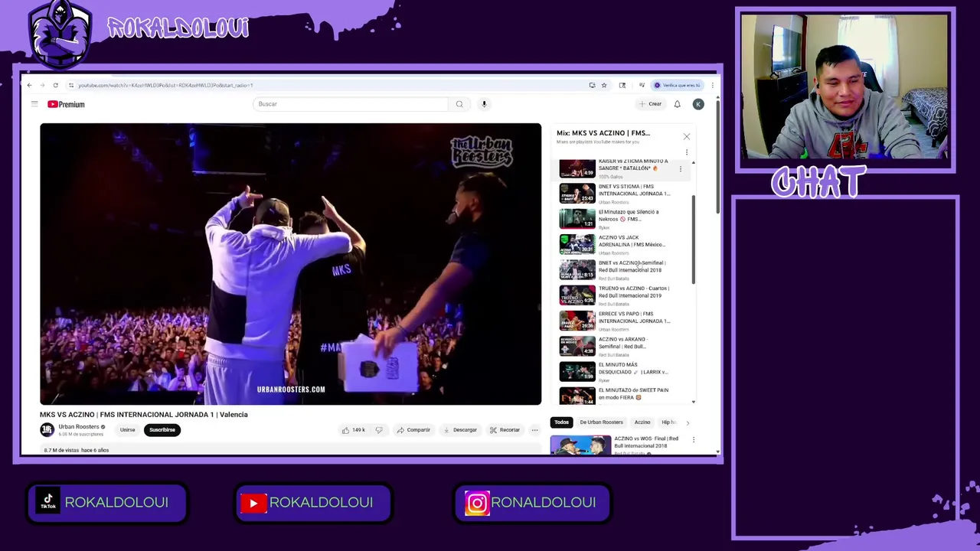This screenshot has width=980, height=551.
Task: Click the Mix: MKS VS ACZINO playlist title
Action: tap(603, 133)
